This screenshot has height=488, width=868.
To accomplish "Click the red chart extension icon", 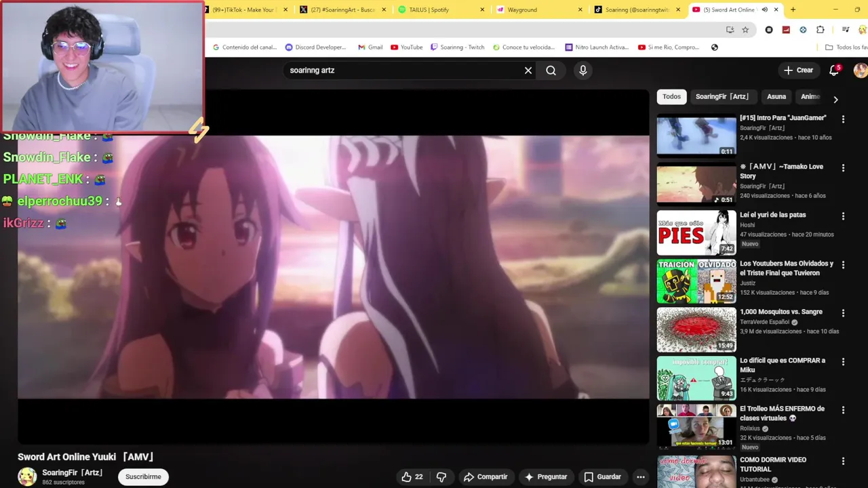I will pos(786,30).
